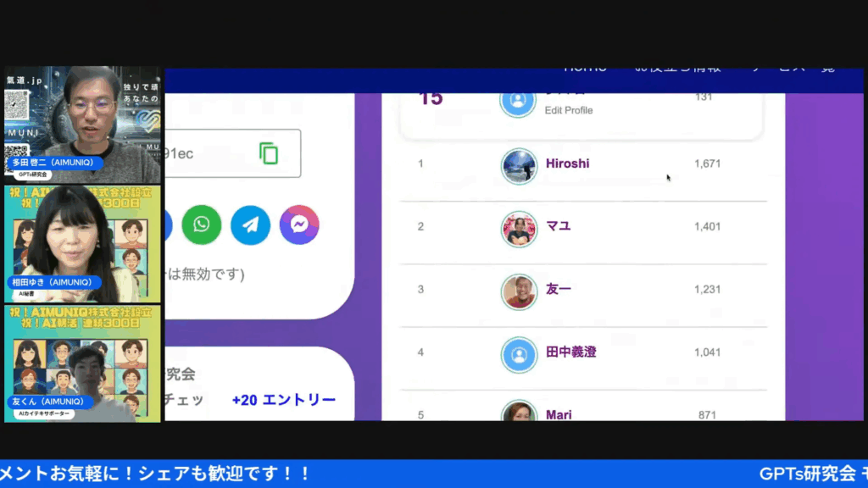Click the 多田啓二（AIMUNIQ） name label
The width and height of the screenshot is (868, 488).
click(x=53, y=162)
